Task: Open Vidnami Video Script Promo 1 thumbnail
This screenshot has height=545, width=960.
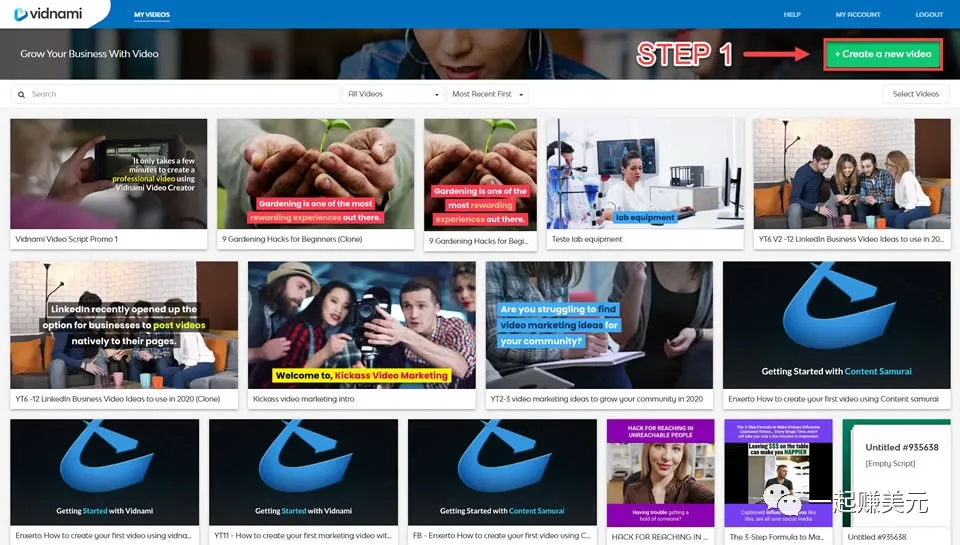Action: point(109,174)
